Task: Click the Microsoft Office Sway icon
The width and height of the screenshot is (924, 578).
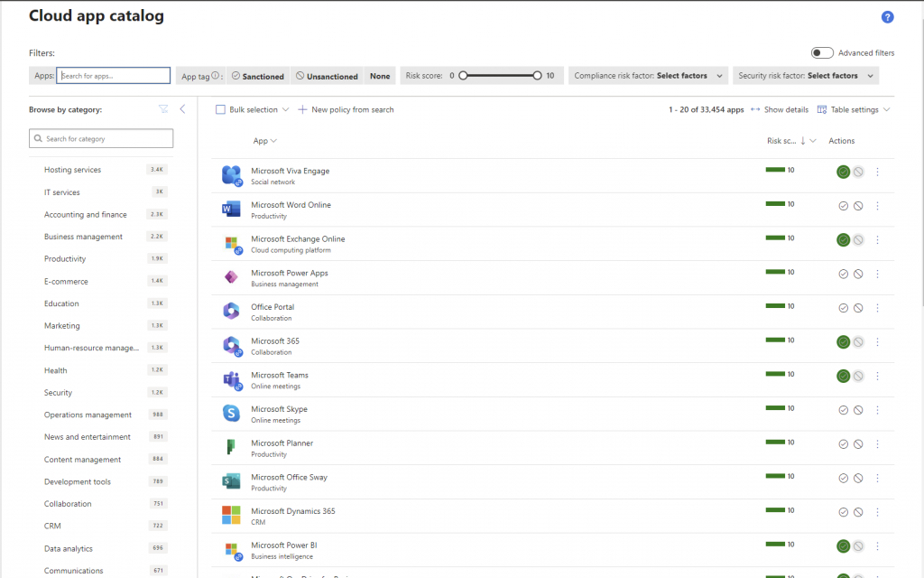Action: (x=231, y=481)
